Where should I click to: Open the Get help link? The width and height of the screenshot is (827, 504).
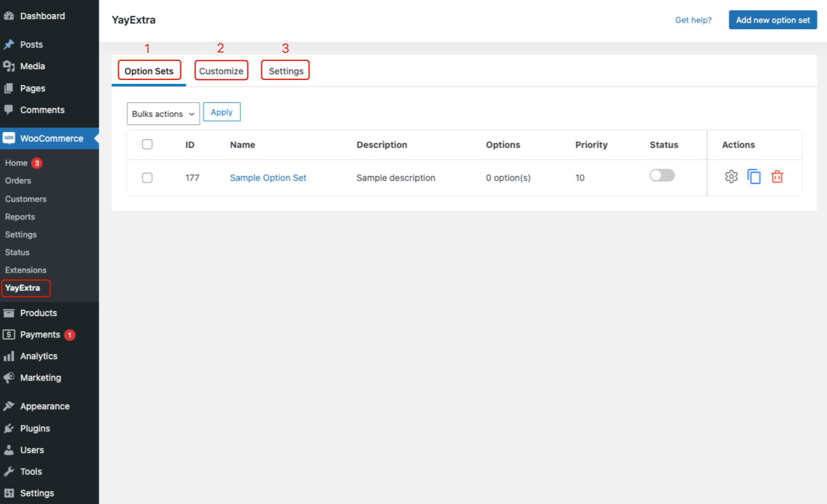click(693, 20)
